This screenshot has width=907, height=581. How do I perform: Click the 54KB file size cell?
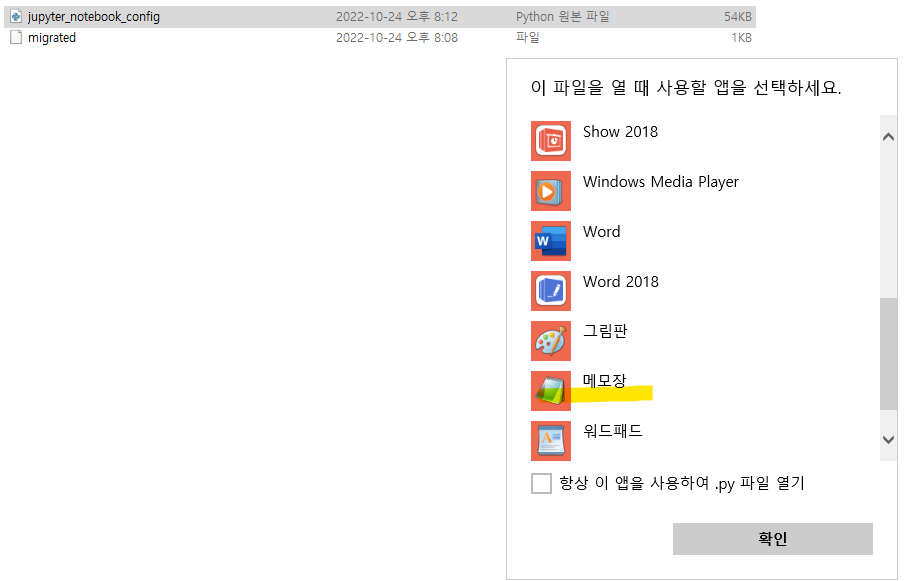[x=738, y=17]
